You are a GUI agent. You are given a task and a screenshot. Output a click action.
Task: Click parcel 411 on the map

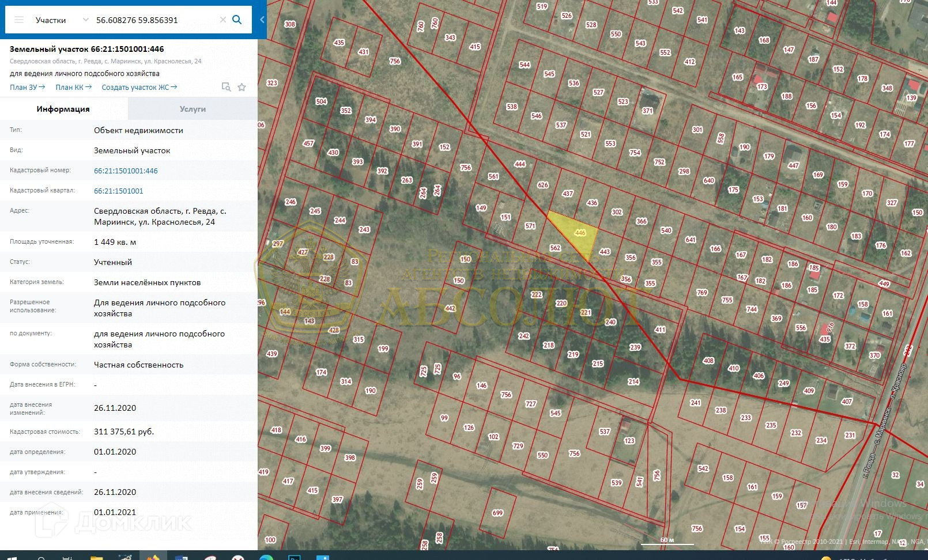660,330
